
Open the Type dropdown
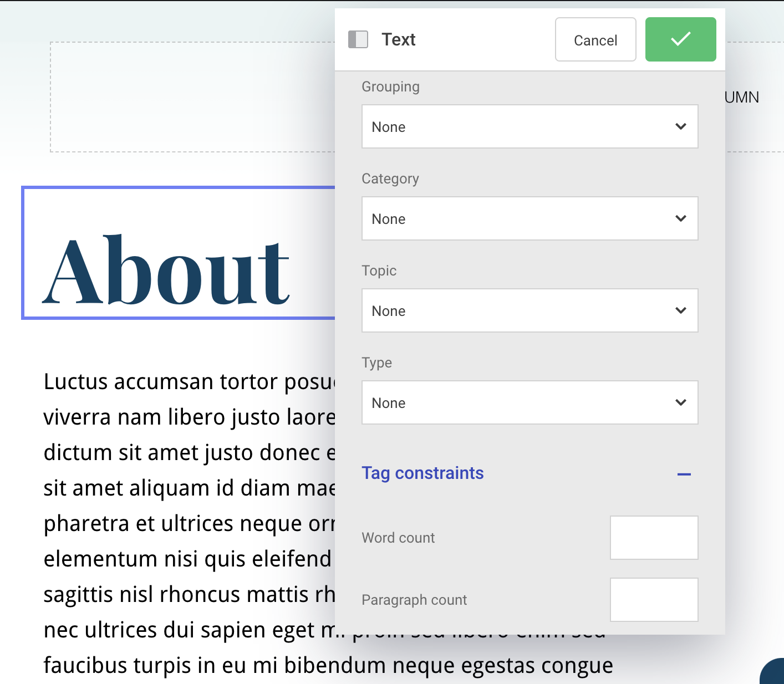[x=530, y=402]
